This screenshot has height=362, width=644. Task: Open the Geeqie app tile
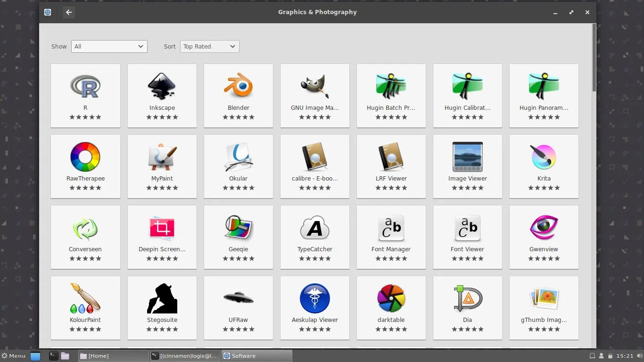coord(239,237)
